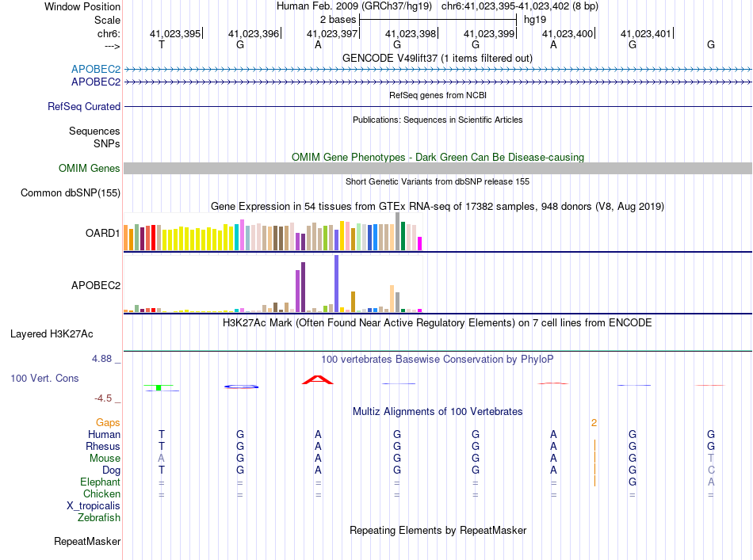Click the dark purple bar in the APOBEC2 chart
Viewport: 753px width, 560px height.
click(303, 287)
